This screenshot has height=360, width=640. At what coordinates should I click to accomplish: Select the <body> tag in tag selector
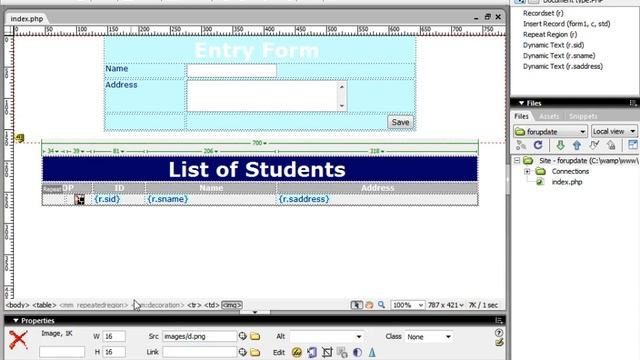tap(18, 305)
